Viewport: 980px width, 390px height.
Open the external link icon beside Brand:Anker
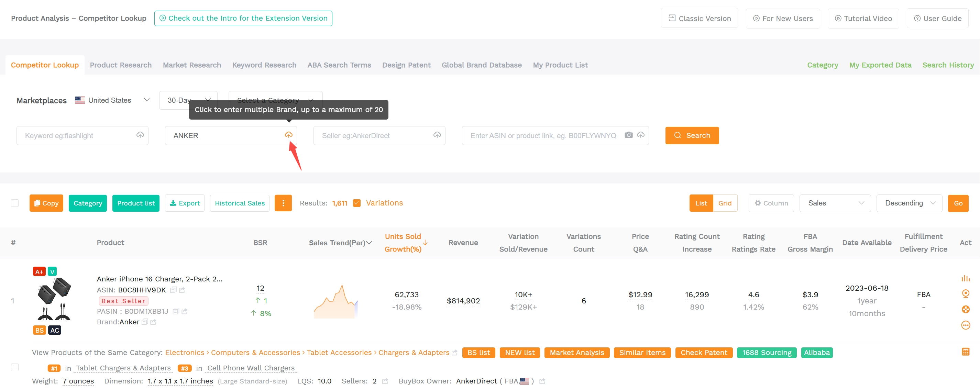tap(153, 322)
